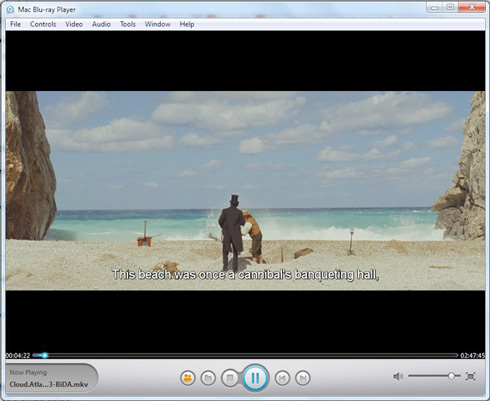Click the volume slider handle
This screenshot has width=490, height=401.
[451, 376]
